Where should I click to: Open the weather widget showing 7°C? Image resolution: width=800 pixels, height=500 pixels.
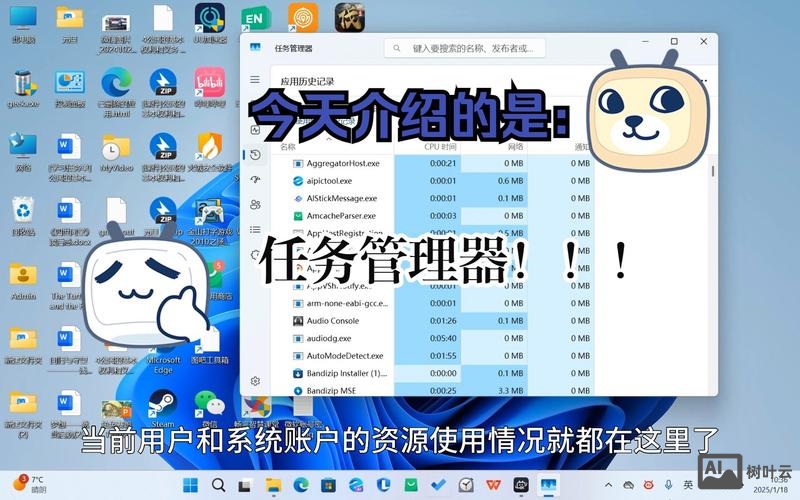tap(29, 484)
